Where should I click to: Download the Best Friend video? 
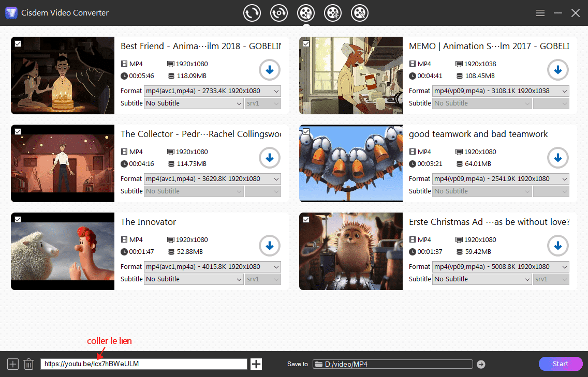(269, 70)
